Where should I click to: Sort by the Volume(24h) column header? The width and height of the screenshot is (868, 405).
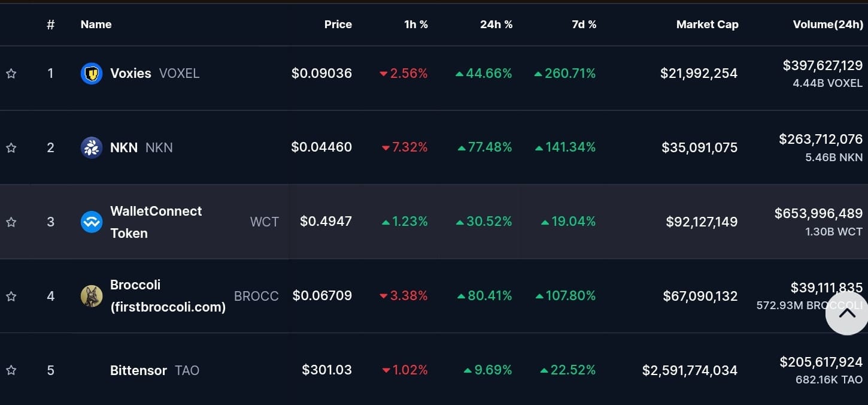click(827, 25)
